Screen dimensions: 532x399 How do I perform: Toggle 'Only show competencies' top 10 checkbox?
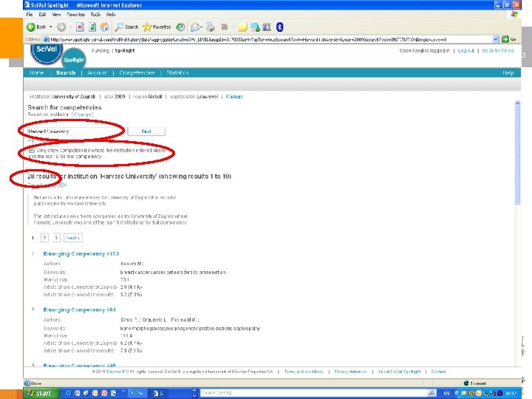pos(32,150)
